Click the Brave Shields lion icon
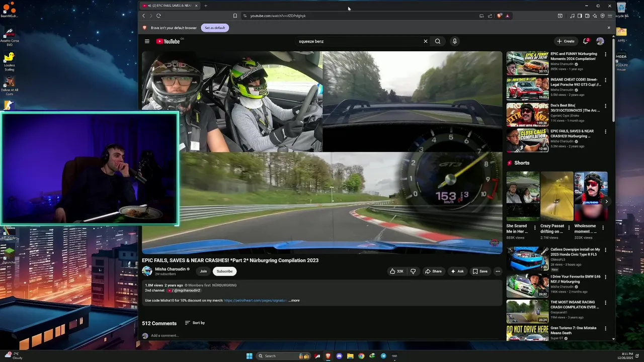Image resolution: width=644 pixels, height=362 pixels. [x=500, y=16]
